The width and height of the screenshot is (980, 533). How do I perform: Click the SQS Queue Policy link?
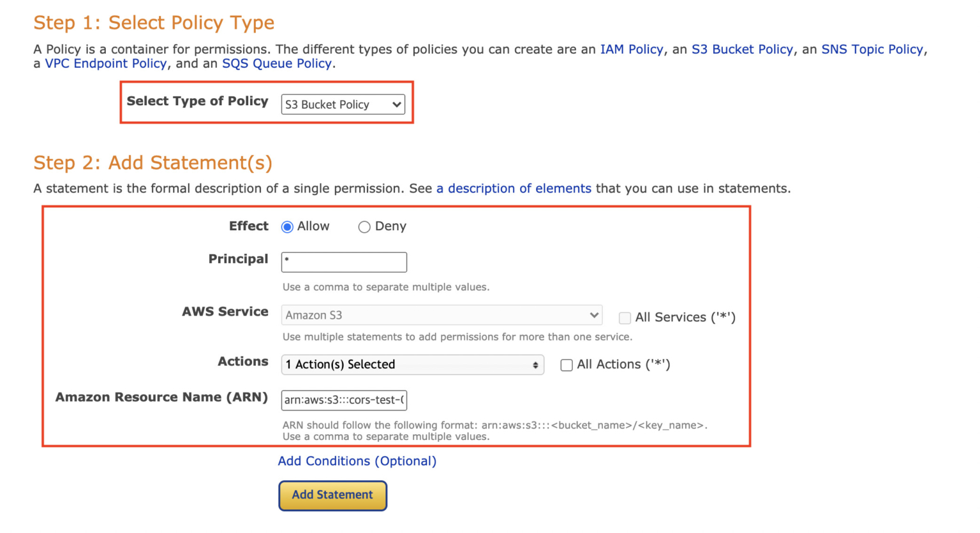tap(277, 64)
